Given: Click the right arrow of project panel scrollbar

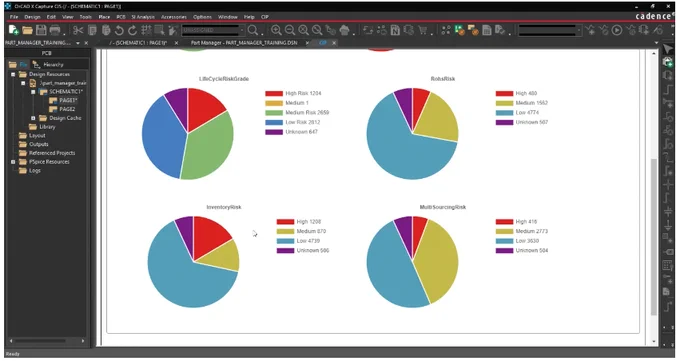Looking at the screenshot, I should (83, 341).
